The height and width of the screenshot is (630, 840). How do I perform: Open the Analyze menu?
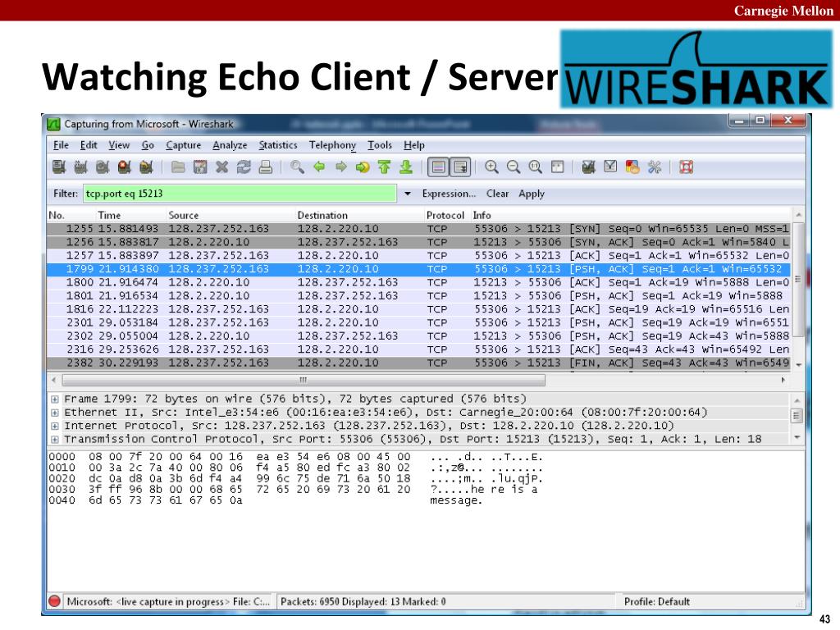point(230,145)
